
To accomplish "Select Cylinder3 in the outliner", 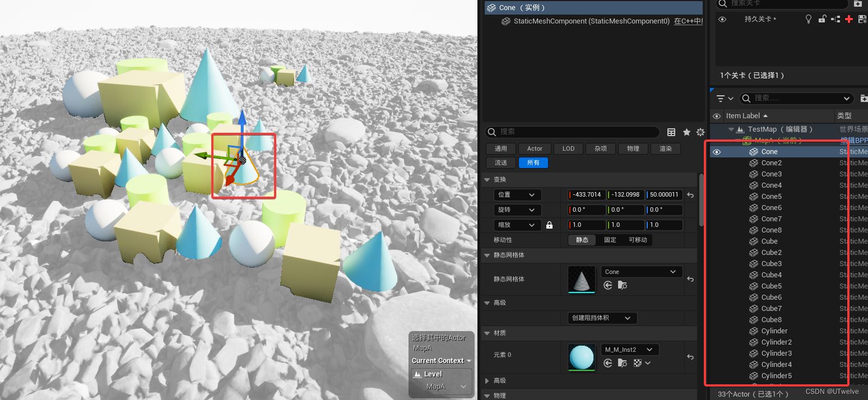I will click(x=776, y=354).
